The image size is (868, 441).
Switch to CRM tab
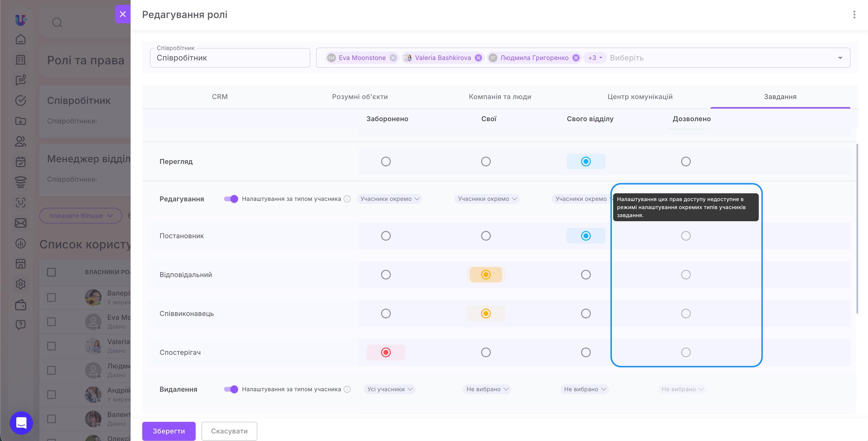click(220, 97)
